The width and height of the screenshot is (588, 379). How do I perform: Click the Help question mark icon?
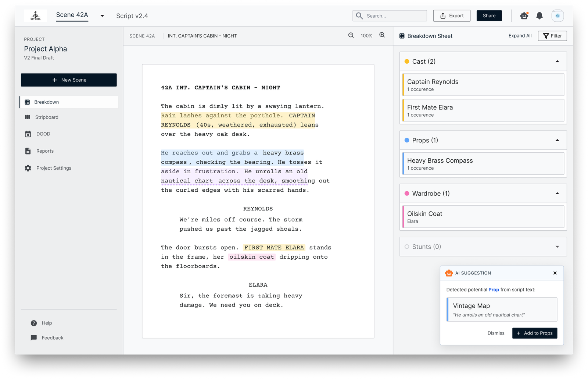click(x=34, y=323)
